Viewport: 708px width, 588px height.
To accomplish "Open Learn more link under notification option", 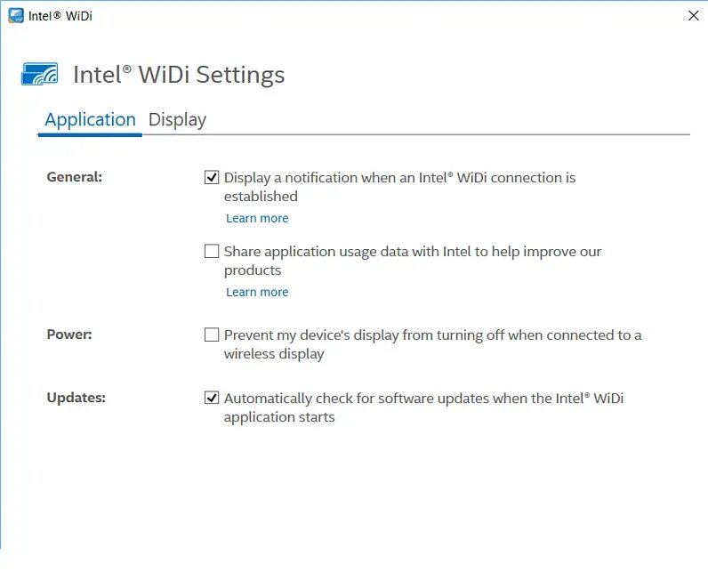I will tap(257, 218).
